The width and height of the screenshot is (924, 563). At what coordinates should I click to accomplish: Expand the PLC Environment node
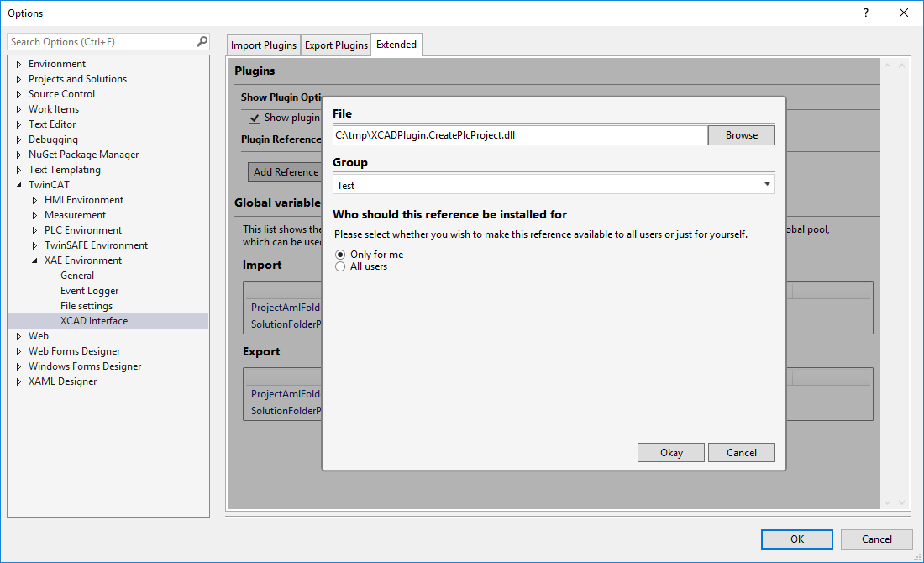tap(34, 230)
